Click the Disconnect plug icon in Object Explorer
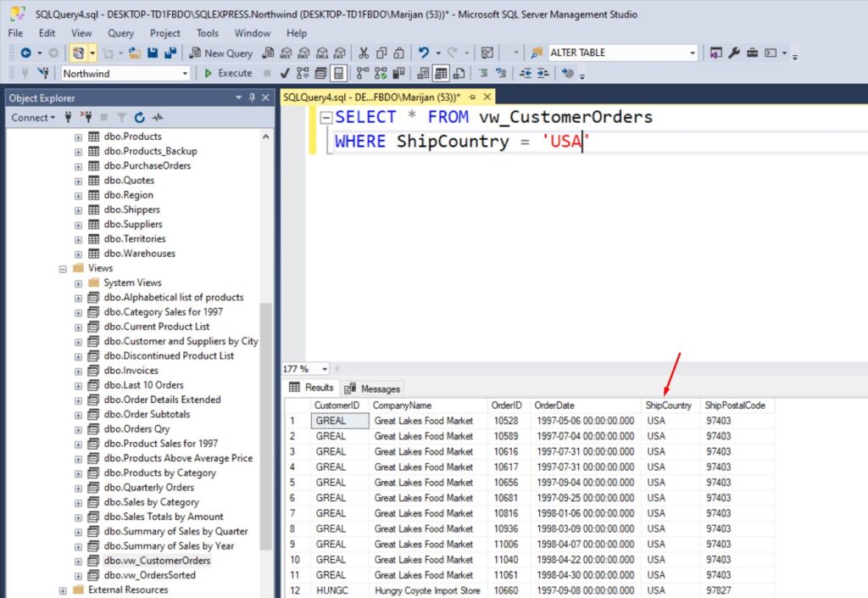This screenshot has width=868, height=598. point(86,118)
